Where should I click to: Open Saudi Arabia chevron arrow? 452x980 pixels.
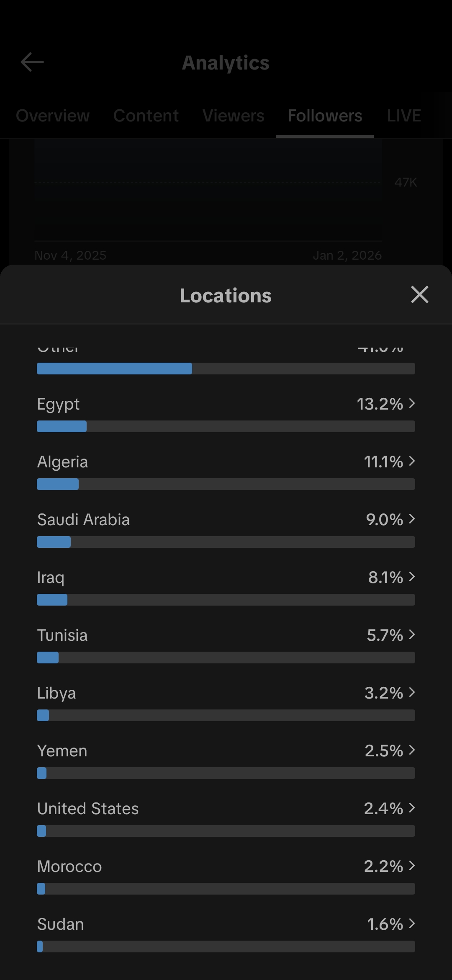(x=412, y=519)
